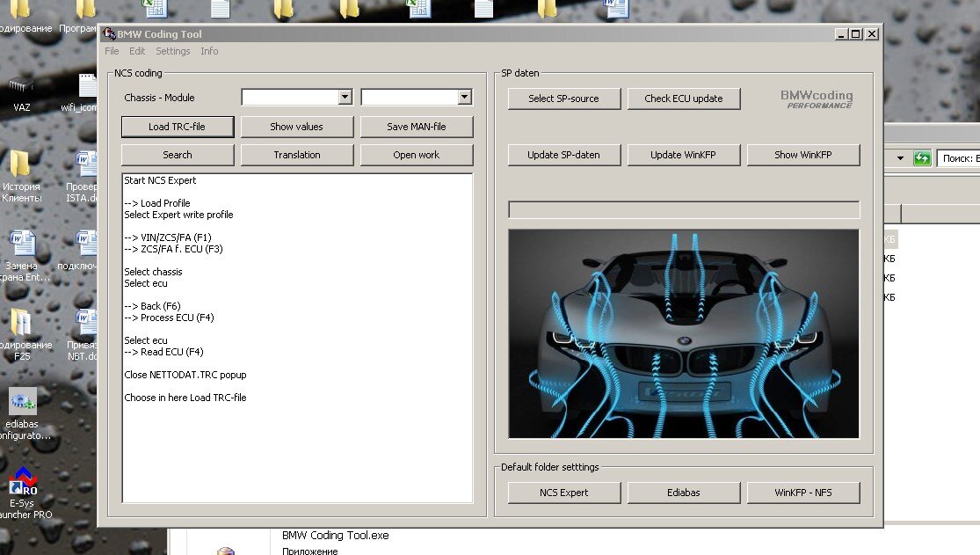Click the Explorer search field Поиск
Image resolution: width=980 pixels, height=555 pixels.
pos(959,158)
